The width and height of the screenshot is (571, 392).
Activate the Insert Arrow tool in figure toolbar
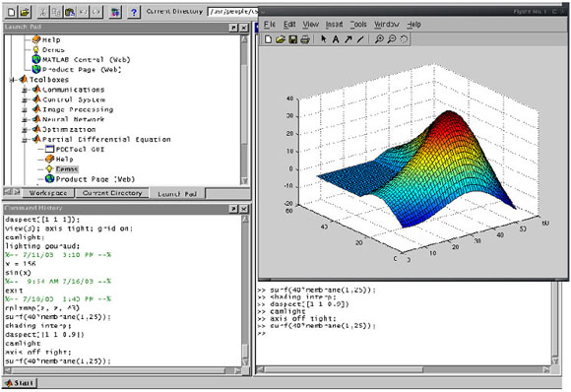pos(349,39)
